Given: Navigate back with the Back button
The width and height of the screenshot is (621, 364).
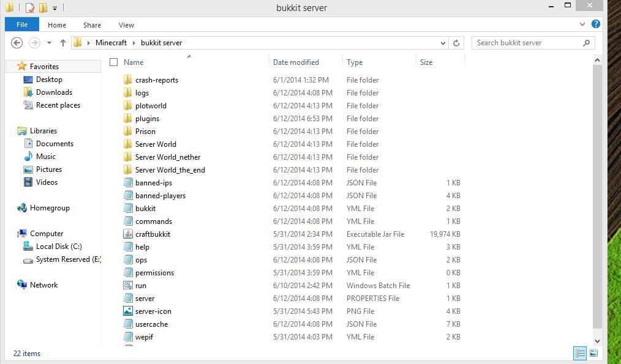Looking at the screenshot, I should click(x=17, y=43).
